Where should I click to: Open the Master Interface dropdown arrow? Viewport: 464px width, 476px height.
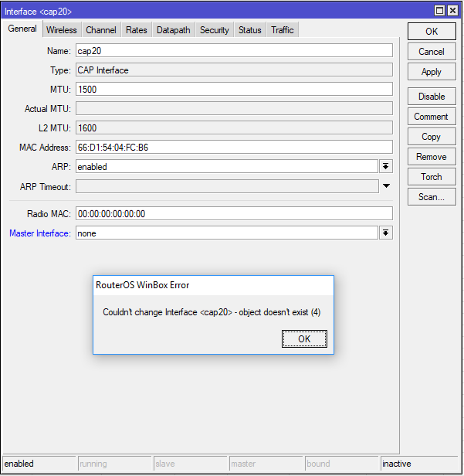[x=386, y=233]
